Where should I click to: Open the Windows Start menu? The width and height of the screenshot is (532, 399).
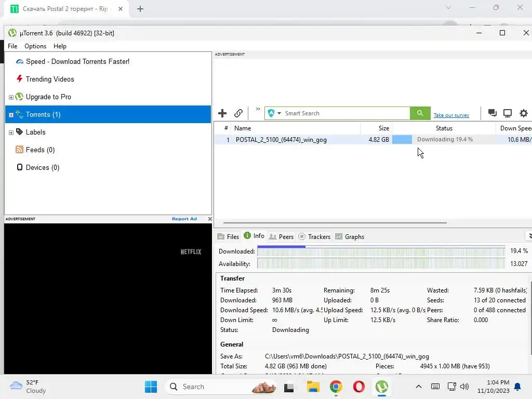point(151,387)
